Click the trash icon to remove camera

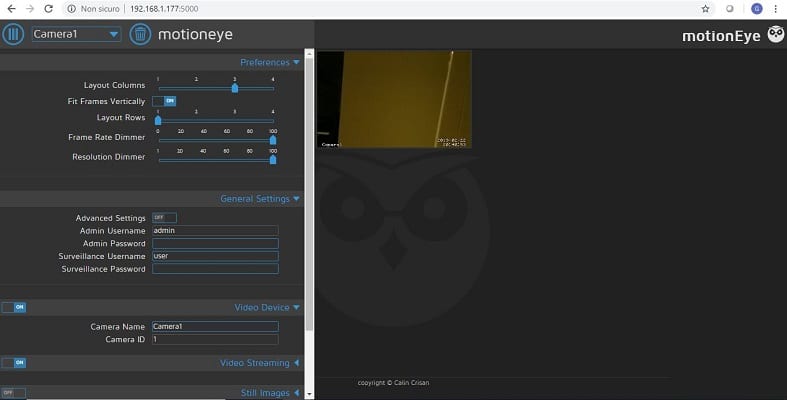(140, 34)
